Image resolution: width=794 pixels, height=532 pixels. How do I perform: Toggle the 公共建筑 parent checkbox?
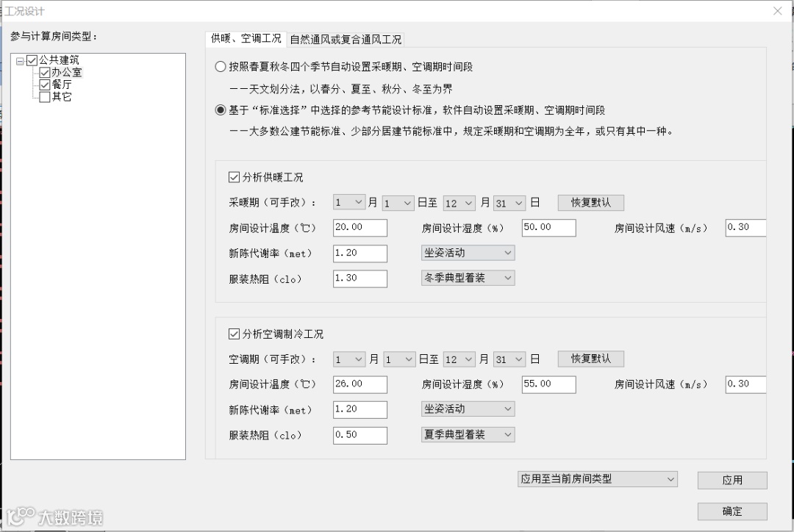[x=32, y=60]
